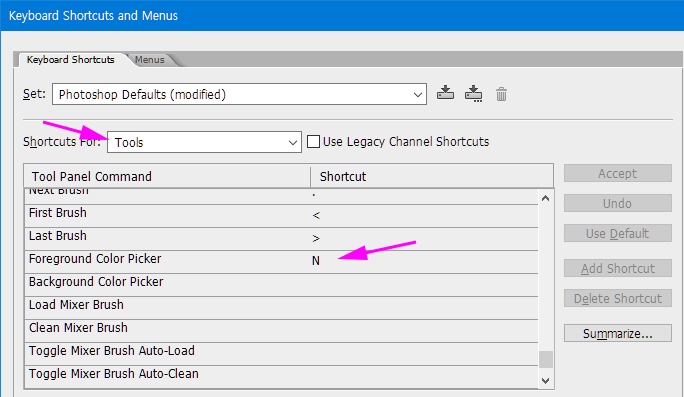Click the Delete Shortcut button
This screenshot has width=684, height=397.
pos(617,298)
